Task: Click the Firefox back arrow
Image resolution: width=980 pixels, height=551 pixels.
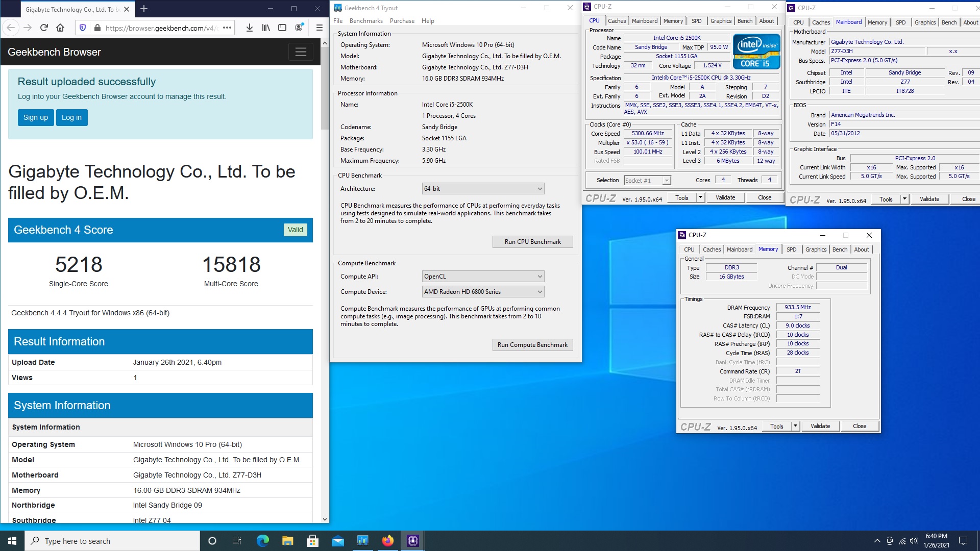Action: (x=11, y=28)
